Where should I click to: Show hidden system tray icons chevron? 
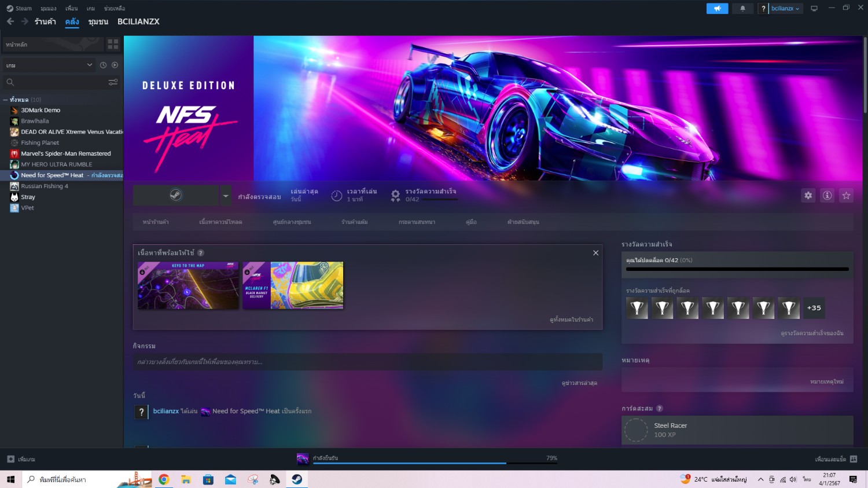pos(760,479)
